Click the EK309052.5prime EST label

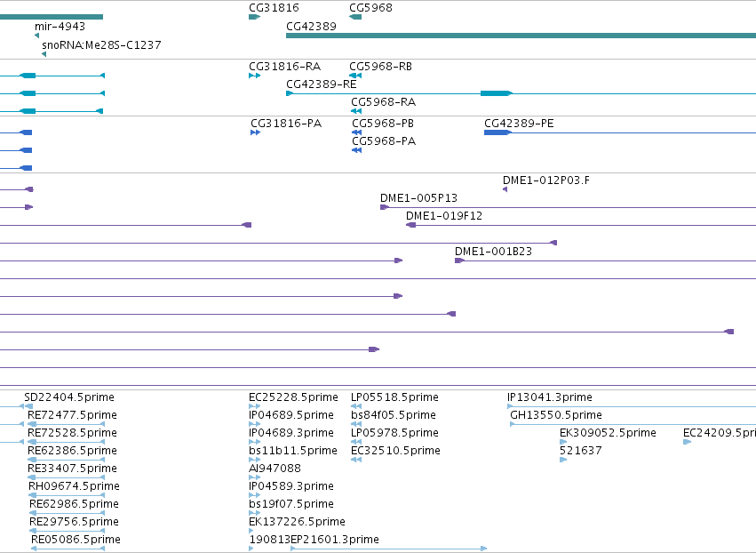pyautogui.click(x=608, y=433)
